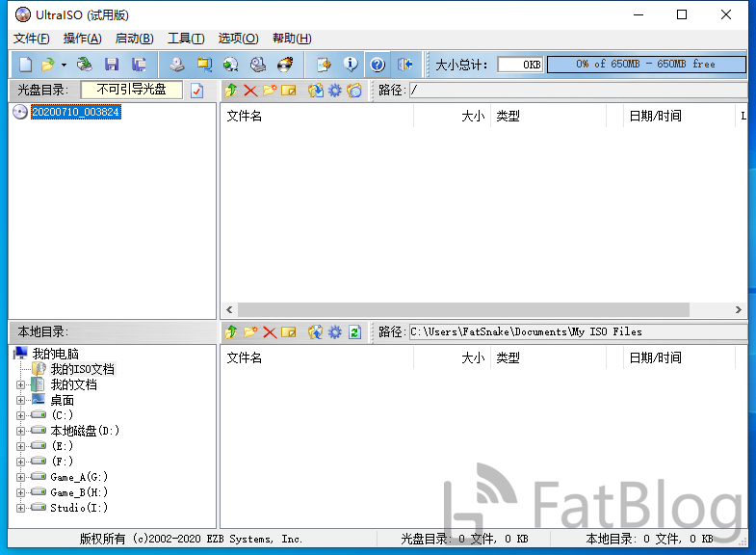Expand the (C:) drive node
The image size is (756, 555).
click(x=20, y=415)
